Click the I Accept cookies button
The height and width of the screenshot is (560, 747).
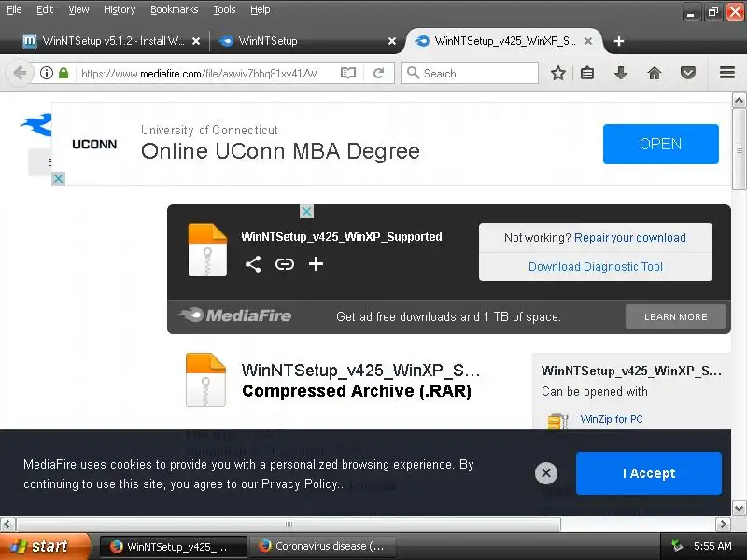tap(649, 473)
